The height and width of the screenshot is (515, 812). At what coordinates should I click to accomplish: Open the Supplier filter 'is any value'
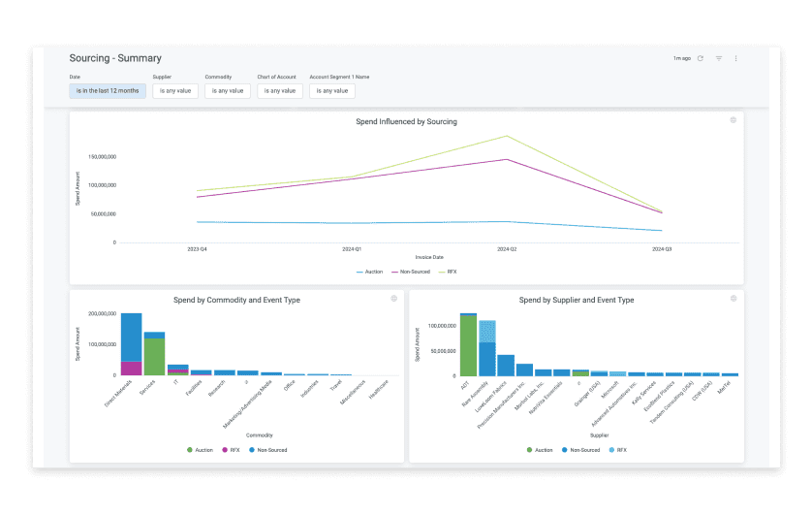(x=175, y=90)
